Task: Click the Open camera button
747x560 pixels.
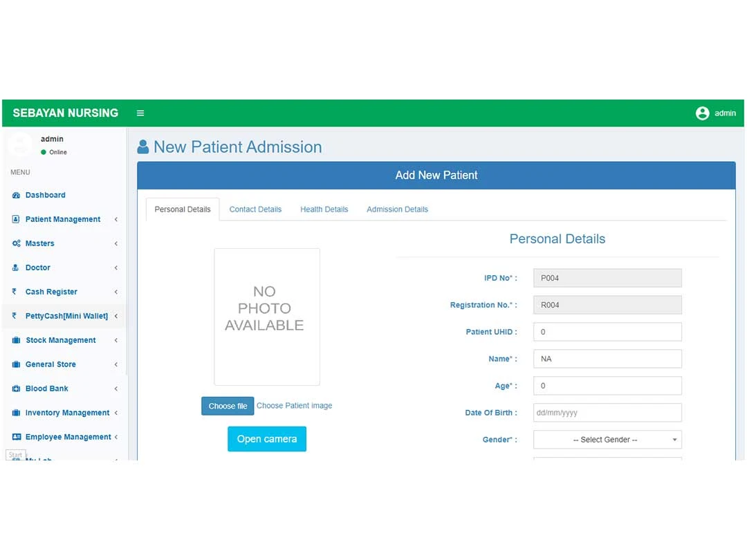Action: coord(267,438)
